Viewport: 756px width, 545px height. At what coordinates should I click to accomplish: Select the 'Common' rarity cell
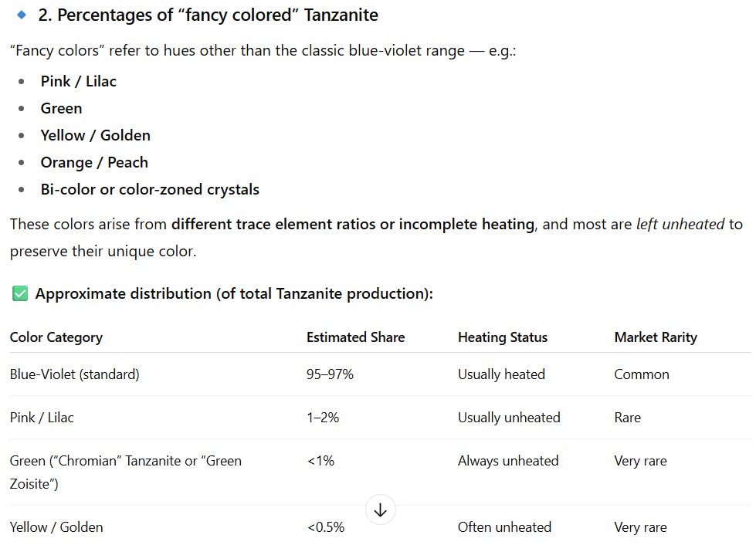click(x=642, y=374)
